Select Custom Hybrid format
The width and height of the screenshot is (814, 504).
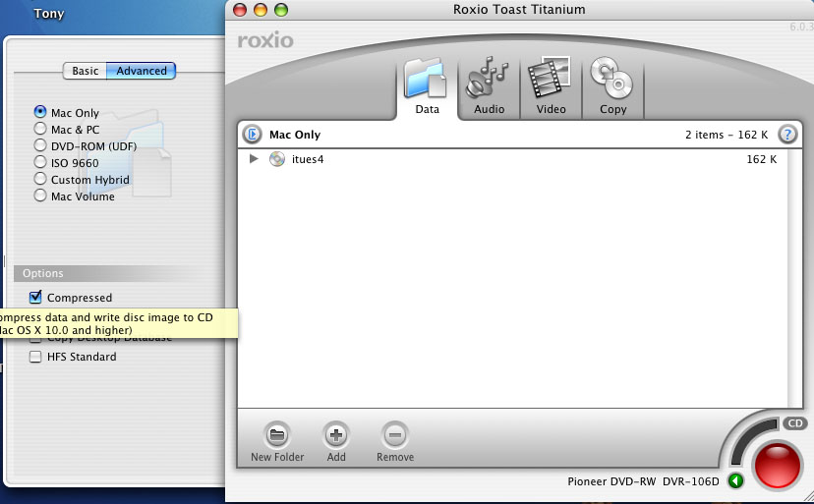(x=40, y=179)
